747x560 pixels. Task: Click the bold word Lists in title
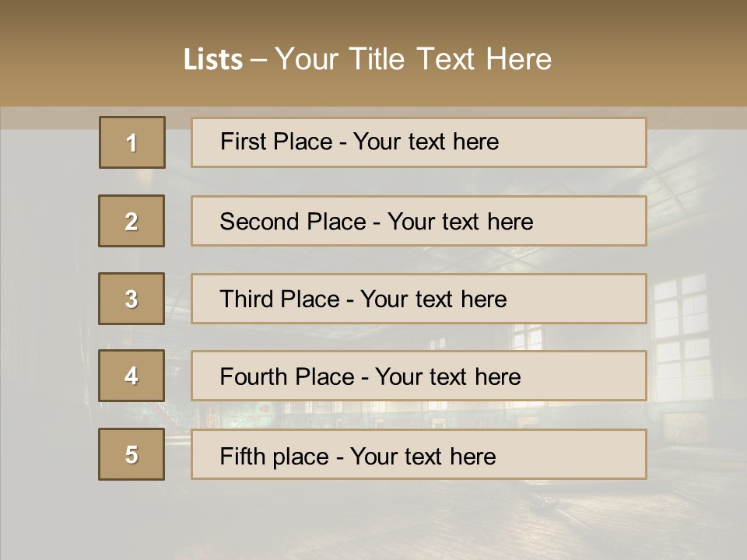coord(212,60)
